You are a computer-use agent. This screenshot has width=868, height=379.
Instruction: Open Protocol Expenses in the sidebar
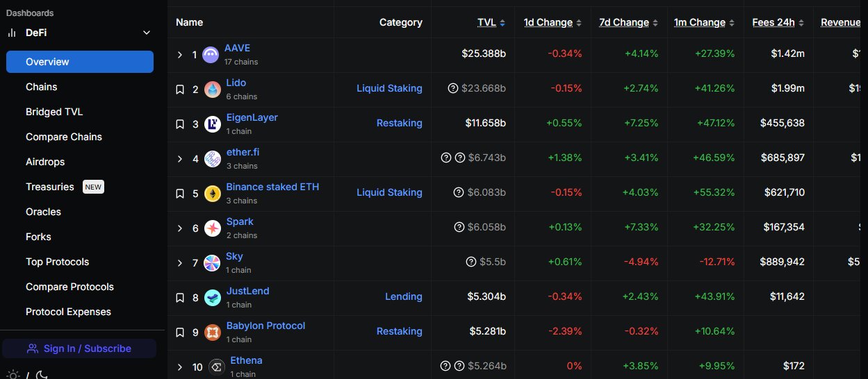68,312
